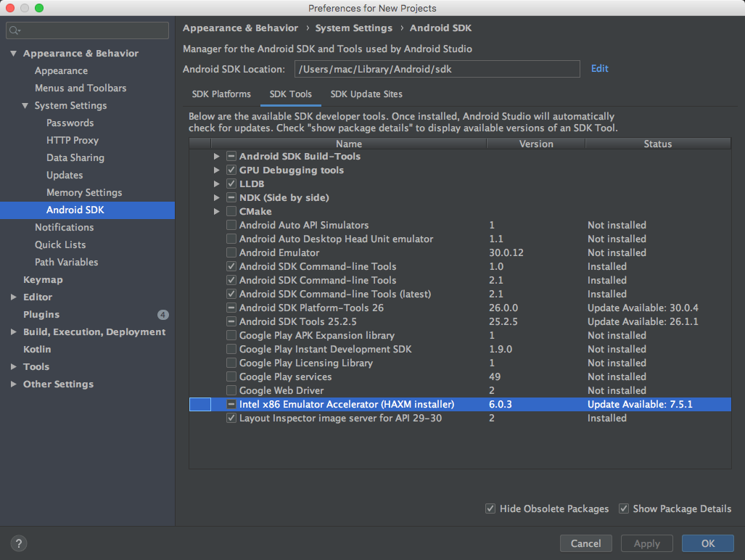Expand the CMake row
The width and height of the screenshot is (745, 560).
click(217, 211)
